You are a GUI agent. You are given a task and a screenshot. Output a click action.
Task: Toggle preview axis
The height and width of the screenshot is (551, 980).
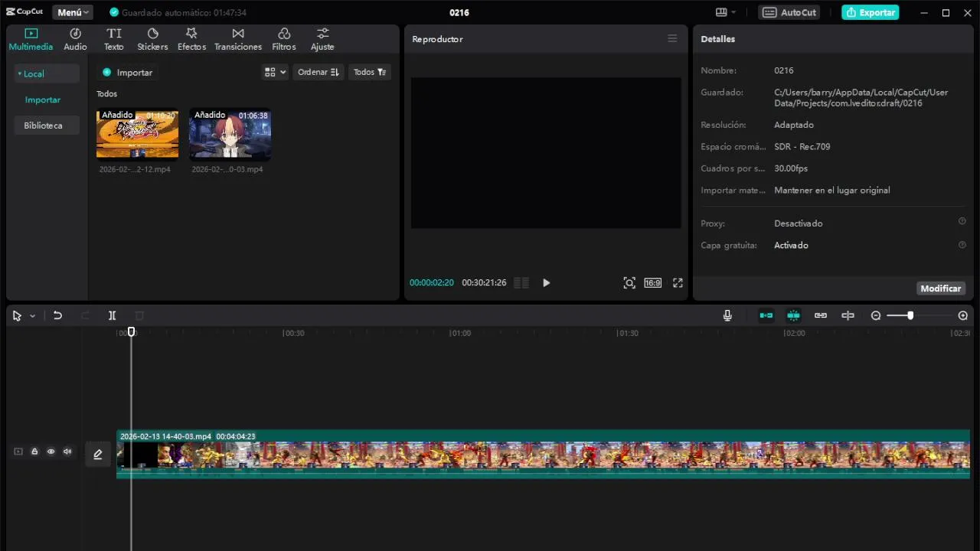click(848, 315)
